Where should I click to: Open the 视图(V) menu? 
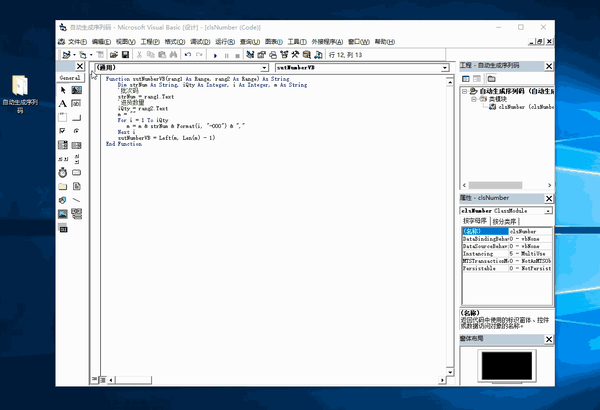(x=126, y=42)
